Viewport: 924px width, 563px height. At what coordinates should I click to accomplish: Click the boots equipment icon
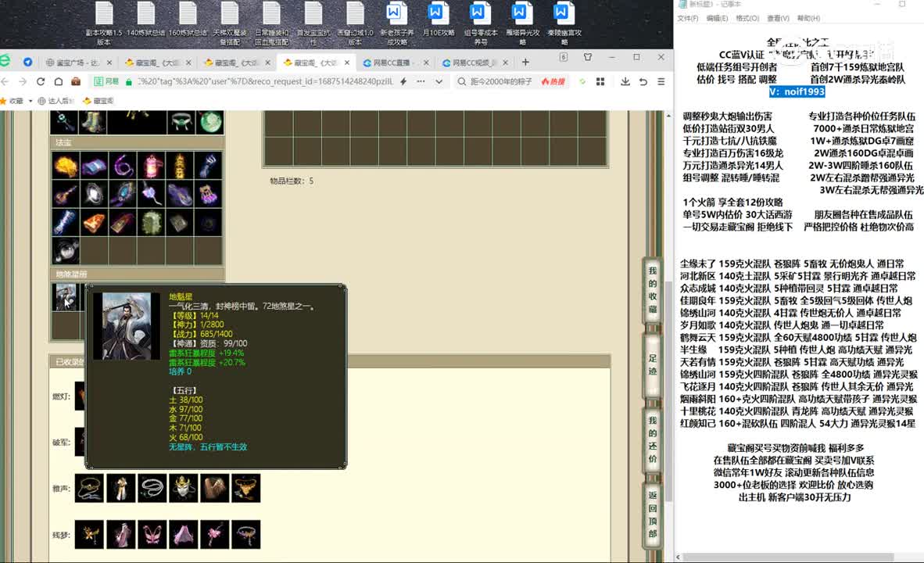[x=94, y=122]
